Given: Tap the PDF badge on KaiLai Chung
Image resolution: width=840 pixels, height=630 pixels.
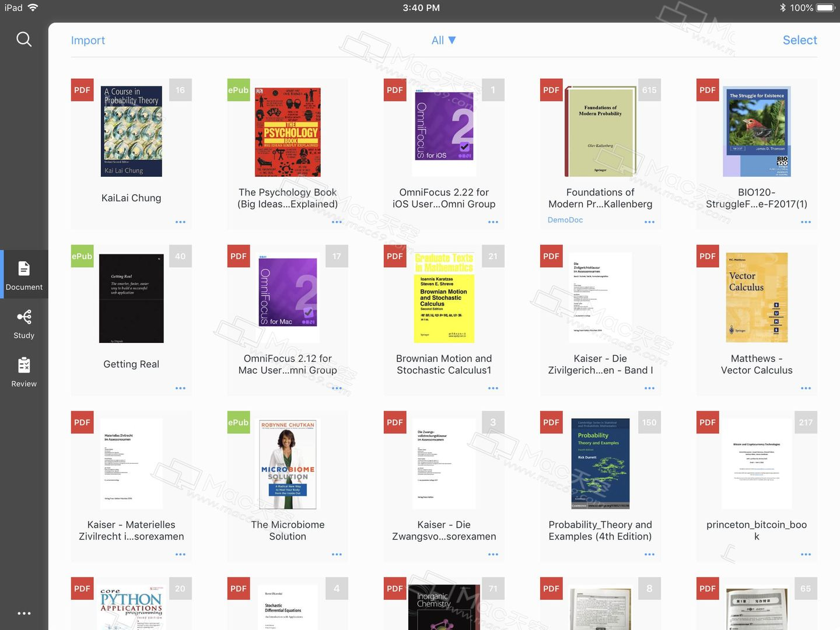Looking at the screenshot, I should coord(82,90).
